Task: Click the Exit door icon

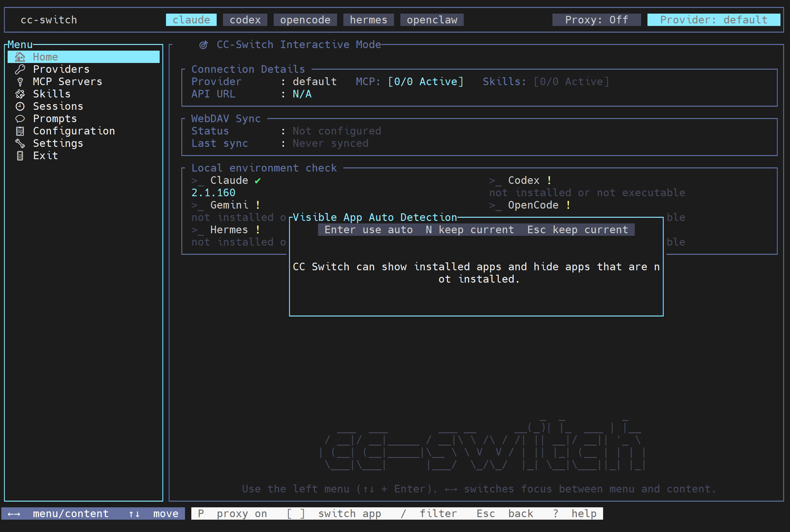Action: point(20,156)
